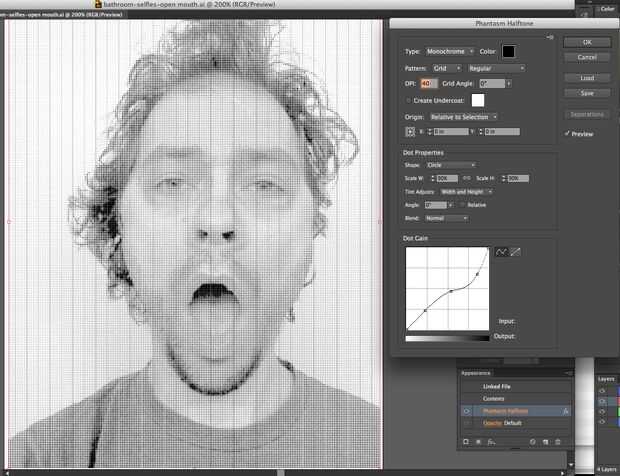The image size is (620, 476).
Task: Toggle the link icon between Scale W and H
Action: click(467, 179)
